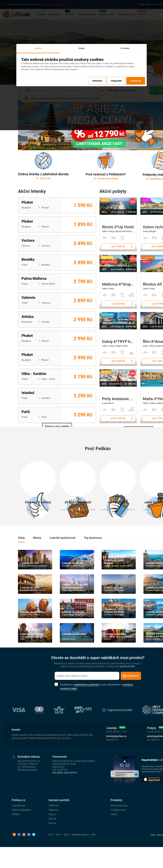Image resolution: width=163 pixels, height=868 pixels.
Task: Click the LinkedIn footer icon
Action: [29, 834]
